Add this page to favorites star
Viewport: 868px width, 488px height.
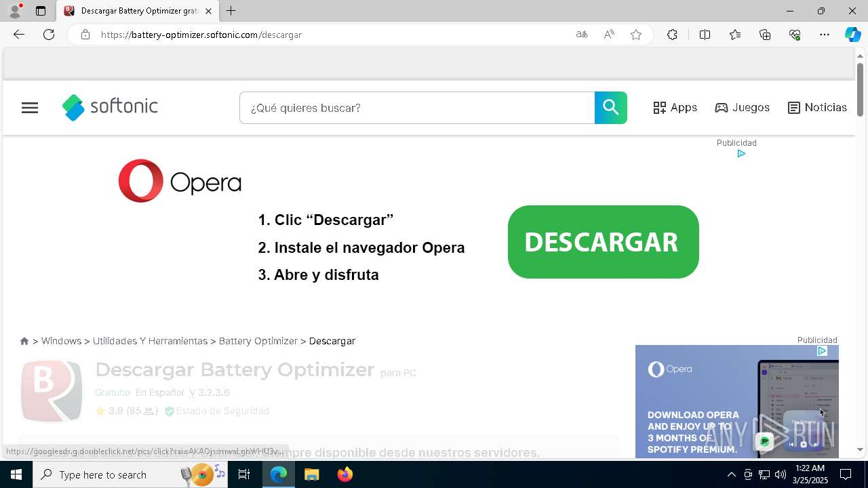click(636, 35)
